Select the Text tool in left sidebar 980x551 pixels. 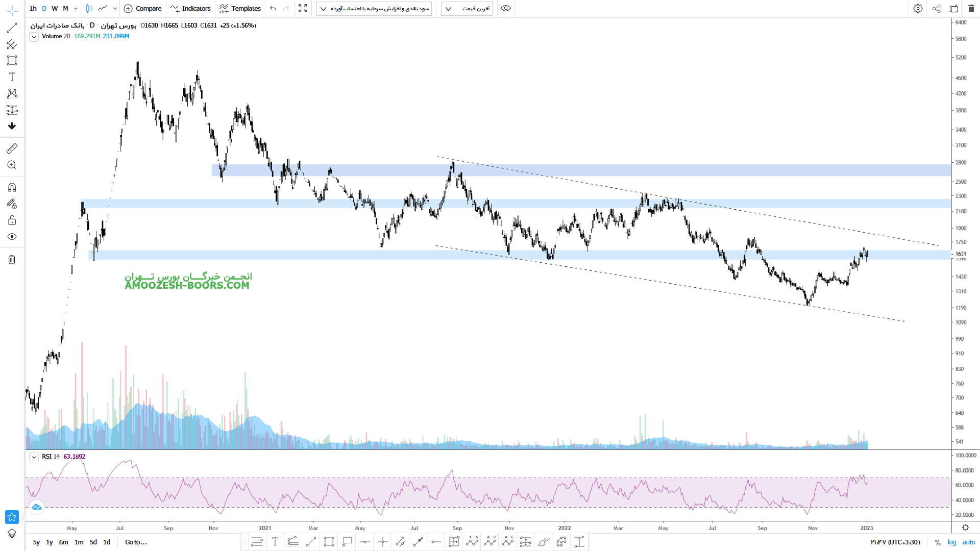(x=12, y=77)
